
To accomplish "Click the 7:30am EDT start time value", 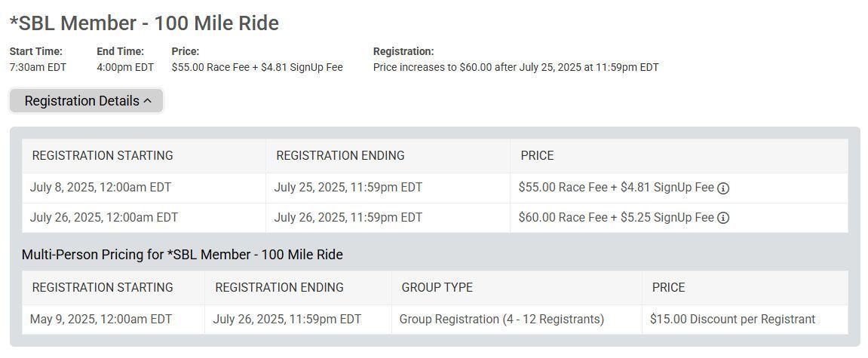I will [38, 68].
